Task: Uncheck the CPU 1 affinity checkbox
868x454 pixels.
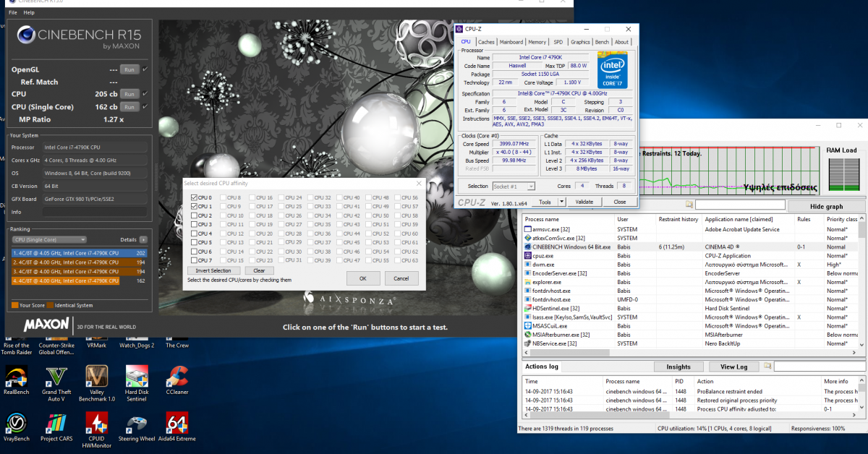Action: click(x=194, y=207)
